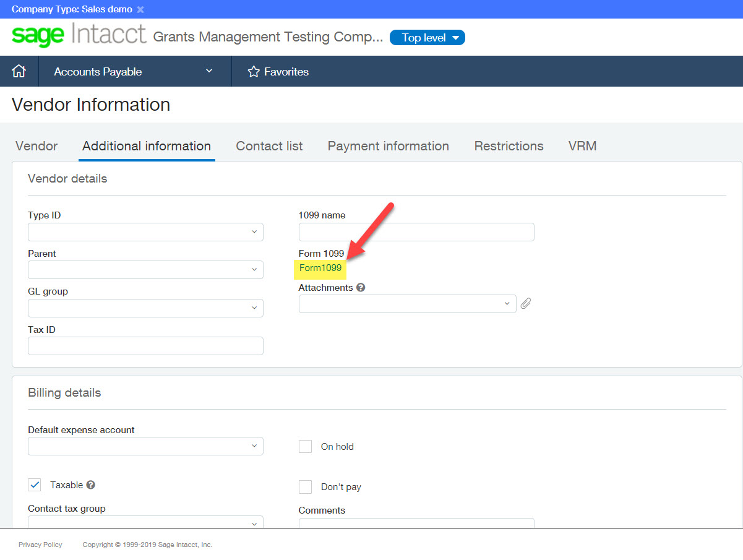This screenshot has width=743, height=560.
Task: Click the home icon in navigation bar
Action: point(19,72)
